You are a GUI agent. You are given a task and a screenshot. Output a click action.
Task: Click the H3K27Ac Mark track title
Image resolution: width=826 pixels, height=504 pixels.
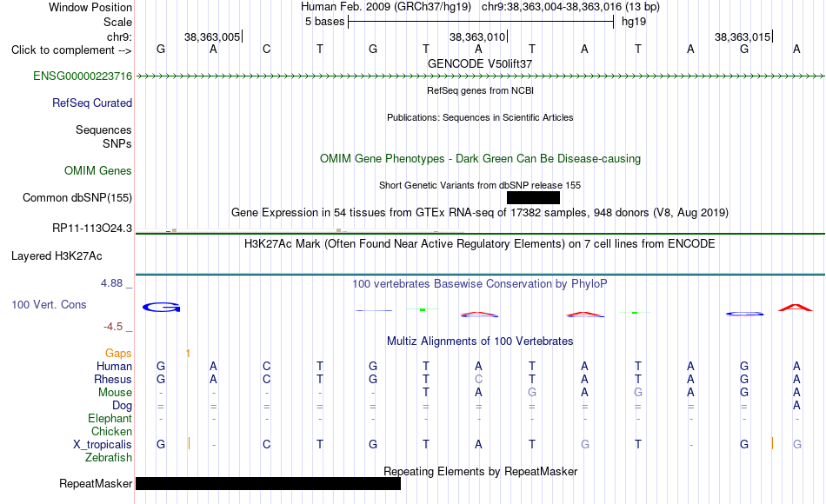(x=480, y=244)
